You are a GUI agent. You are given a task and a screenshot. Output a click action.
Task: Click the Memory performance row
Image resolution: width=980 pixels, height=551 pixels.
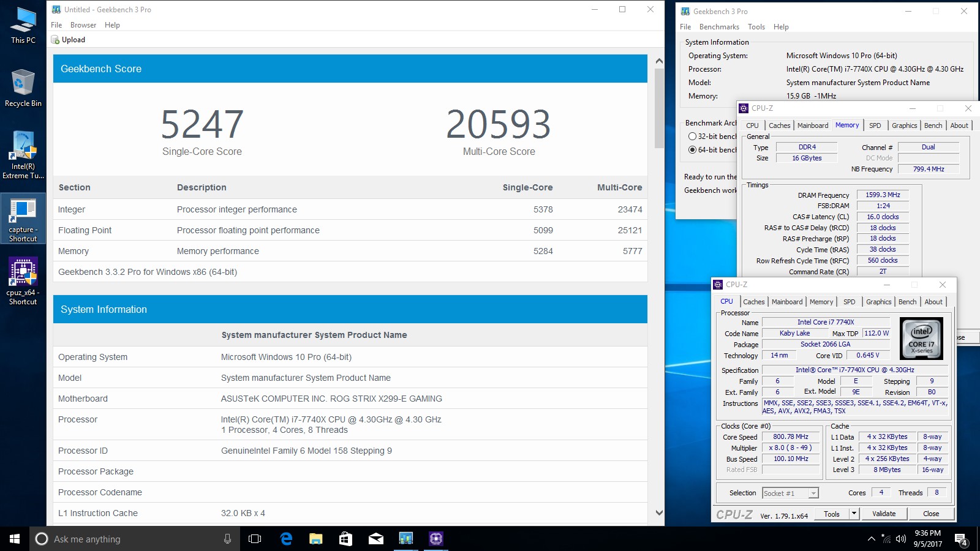click(350, 251)
